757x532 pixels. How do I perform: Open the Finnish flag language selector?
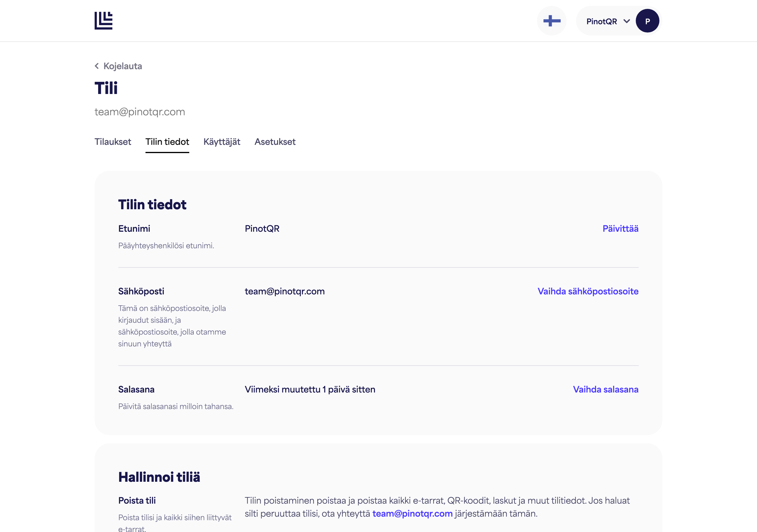point(551,21)
